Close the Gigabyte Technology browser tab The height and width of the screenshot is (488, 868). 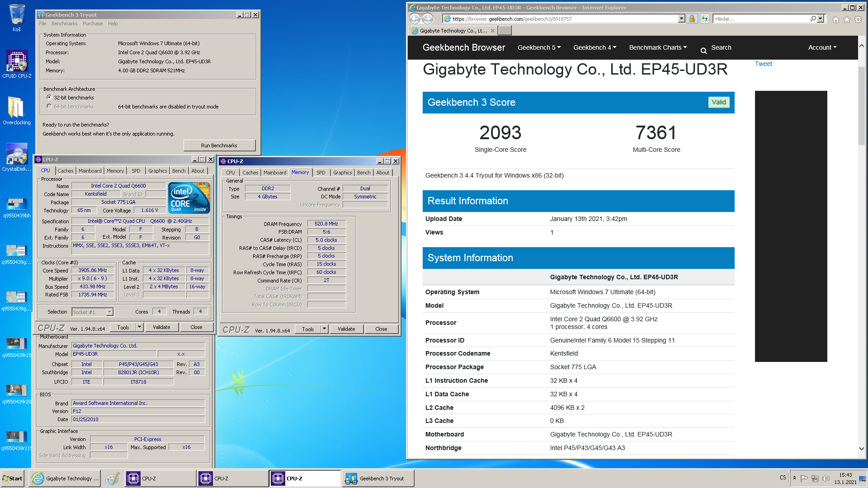(x=493, y=31)
